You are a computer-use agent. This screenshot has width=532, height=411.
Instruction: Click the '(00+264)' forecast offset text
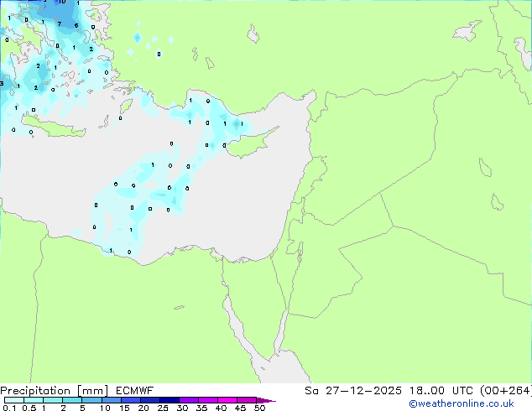point(506,391)
